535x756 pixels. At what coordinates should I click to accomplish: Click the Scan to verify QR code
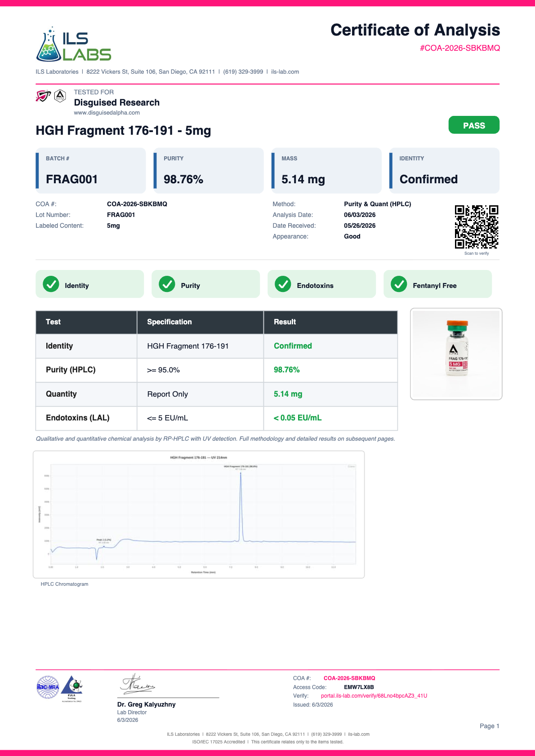[x=477, y=227]
